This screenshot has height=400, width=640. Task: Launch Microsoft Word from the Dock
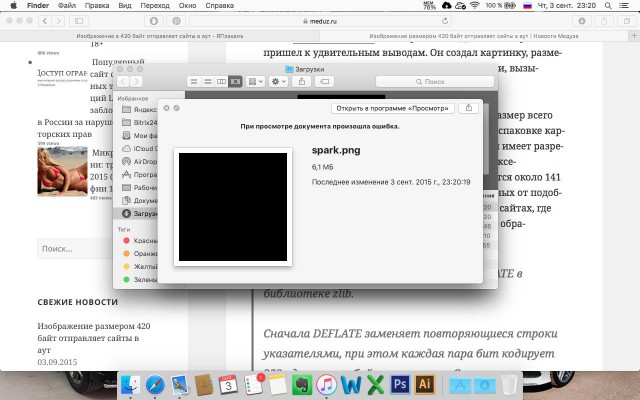coord(351,384)
